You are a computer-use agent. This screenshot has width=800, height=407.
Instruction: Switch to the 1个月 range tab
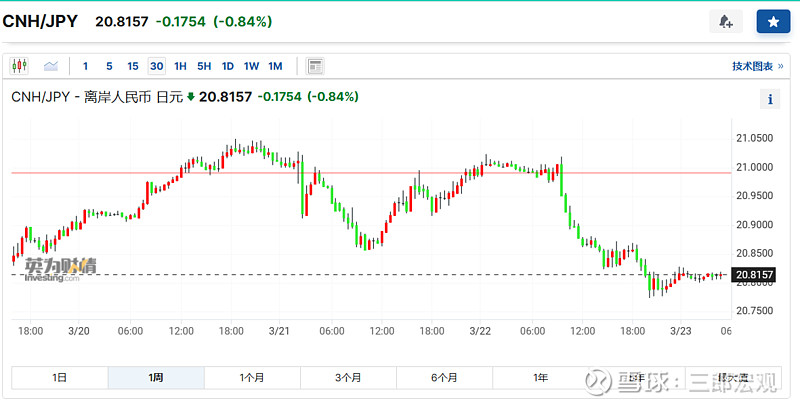[252, 377]
